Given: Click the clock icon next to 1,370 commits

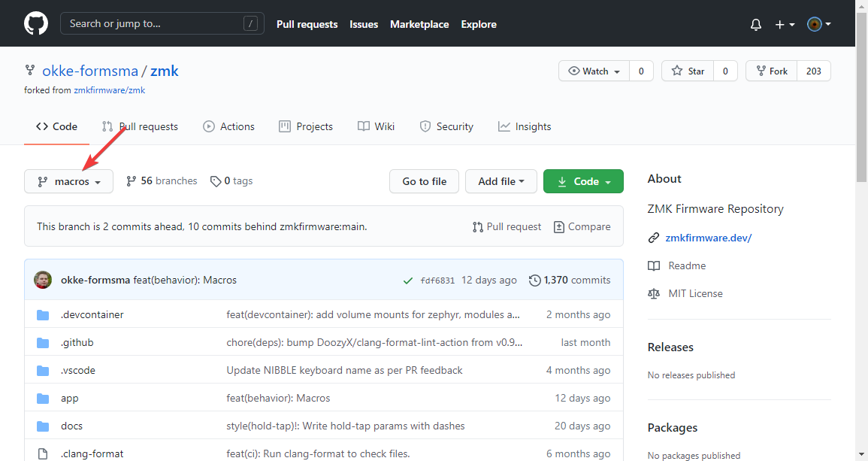Looking at the screenshot, I should click(x=533, y=280).
